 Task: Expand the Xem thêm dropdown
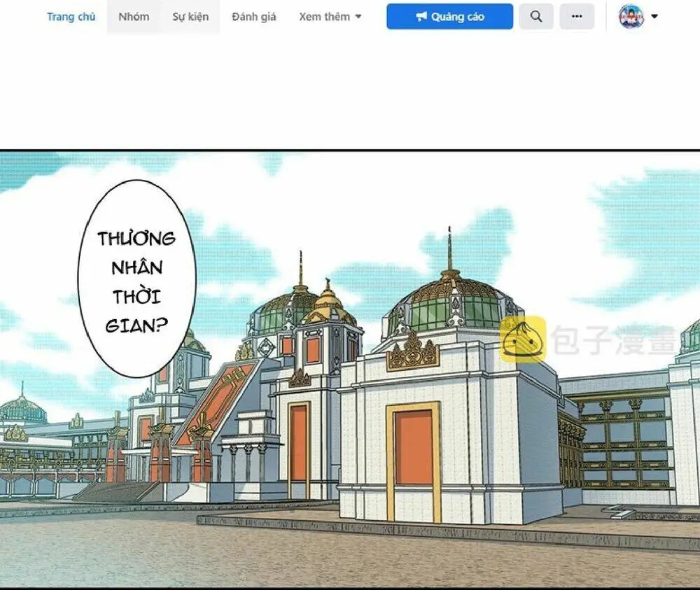[x=330, y=17]
